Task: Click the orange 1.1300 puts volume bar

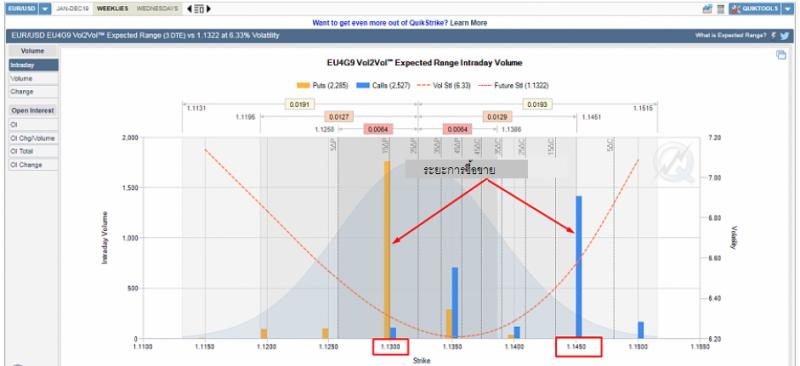Action: coord(387,250)
